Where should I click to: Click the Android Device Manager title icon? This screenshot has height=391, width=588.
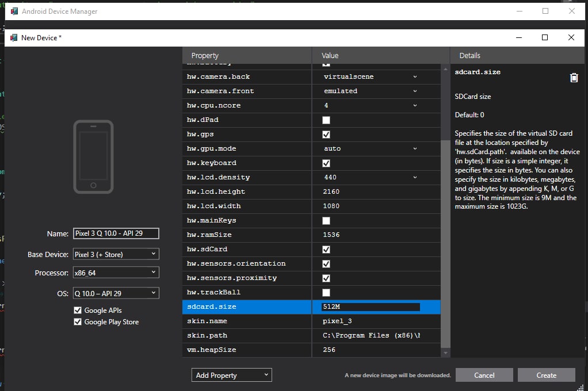[x=14, y=11]
